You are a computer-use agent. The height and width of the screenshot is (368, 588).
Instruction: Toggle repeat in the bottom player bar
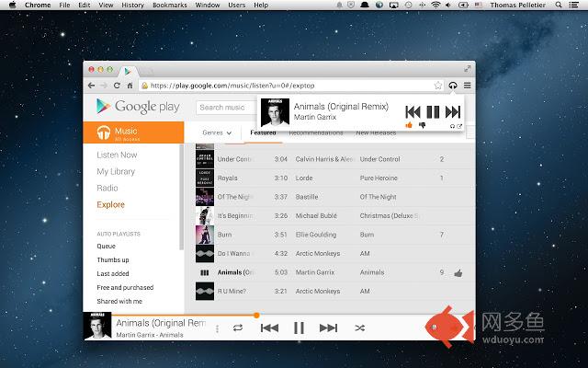[238, 328]
